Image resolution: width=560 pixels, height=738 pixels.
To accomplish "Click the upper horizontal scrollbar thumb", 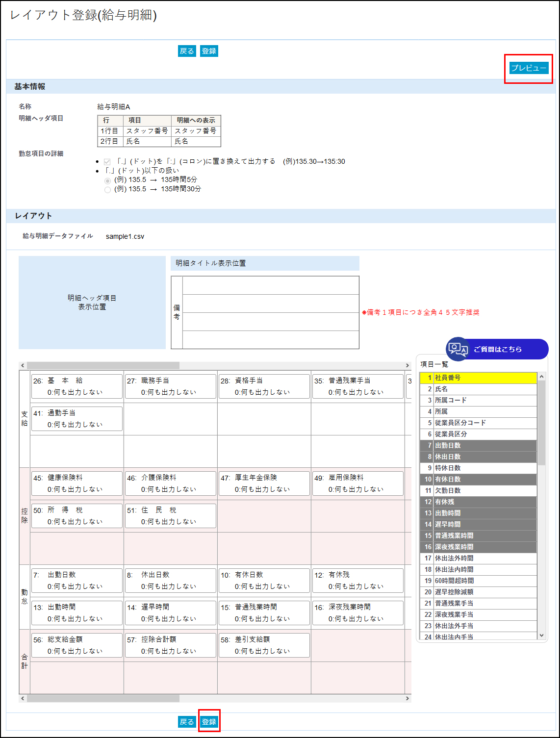I will [103, 366].
